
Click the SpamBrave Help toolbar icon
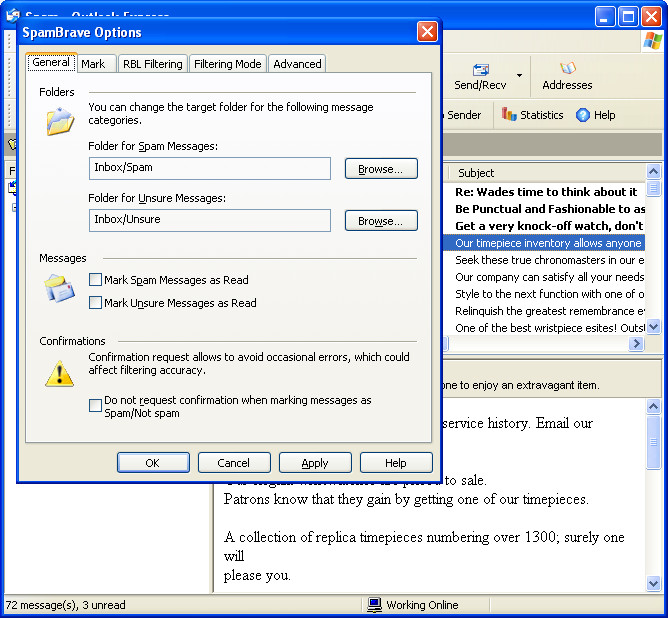[x=583, y=115]
